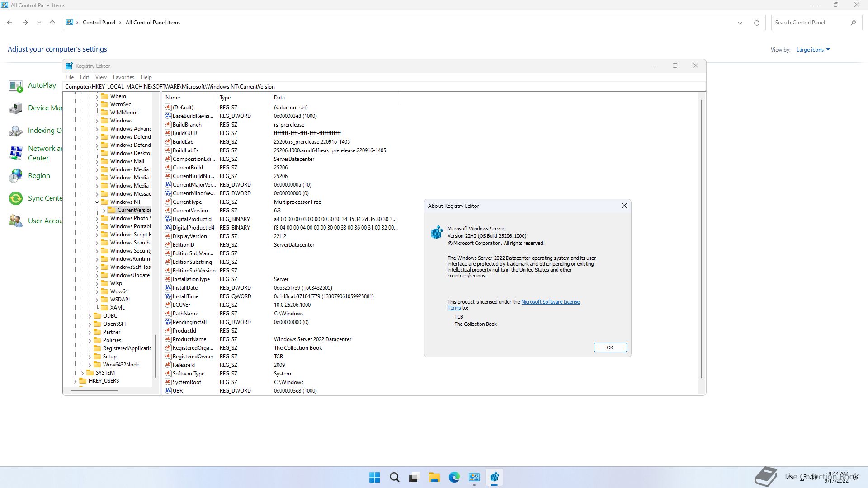This screenshot has width=868, height=488.
Task: Sort values by the Name column header
Action: (x=190, y=98)
